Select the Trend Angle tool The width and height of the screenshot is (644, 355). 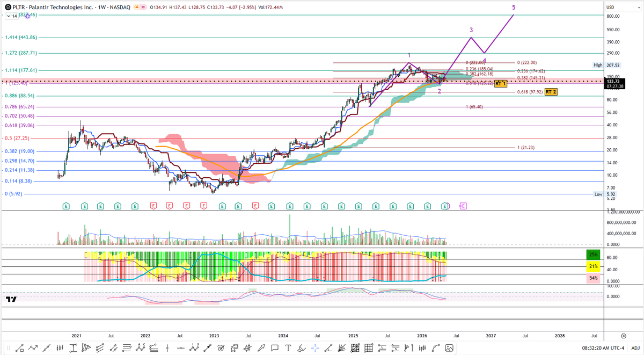coord(328,348)
